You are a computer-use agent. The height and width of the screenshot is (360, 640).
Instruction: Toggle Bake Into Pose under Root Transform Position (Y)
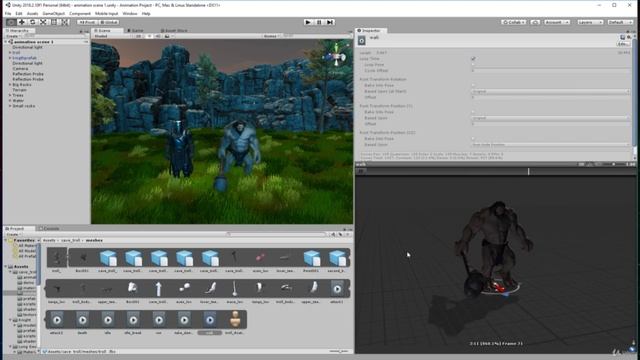click(x=473, y=112)
